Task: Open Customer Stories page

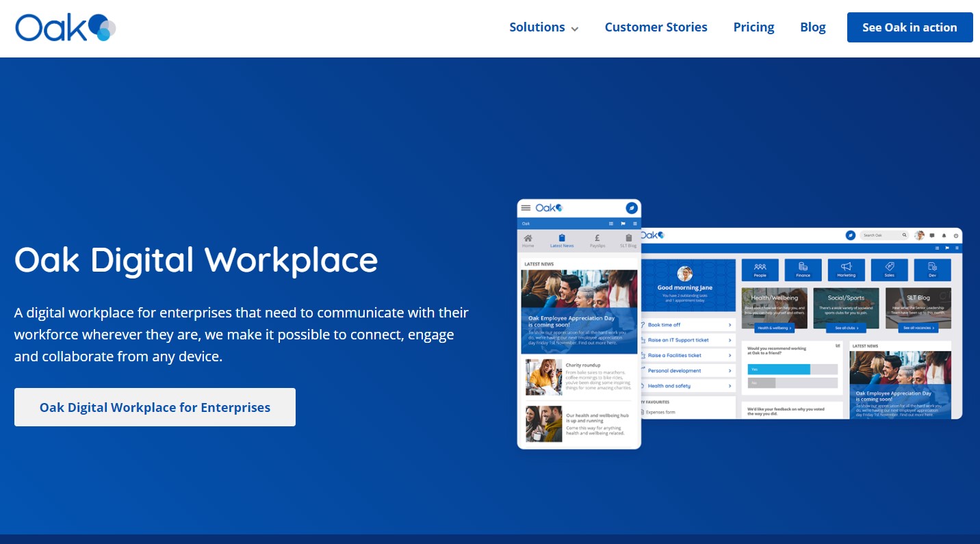Action: [x=656, y=27]
